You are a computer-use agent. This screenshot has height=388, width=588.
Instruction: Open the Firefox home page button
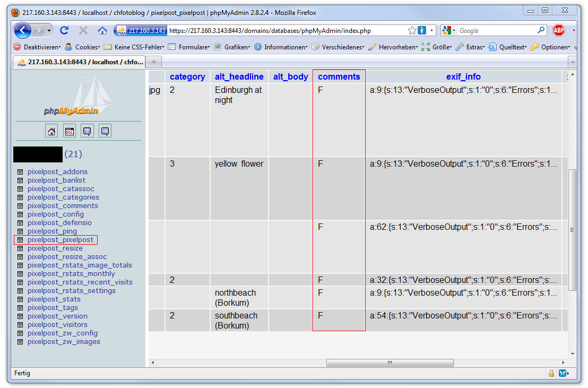point(102,30)
